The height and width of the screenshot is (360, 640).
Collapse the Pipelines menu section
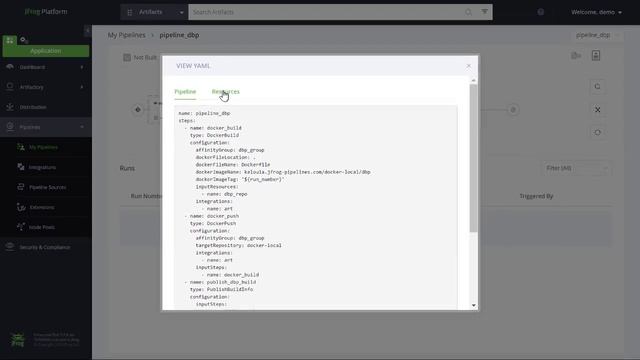click(x=46, y=127)
